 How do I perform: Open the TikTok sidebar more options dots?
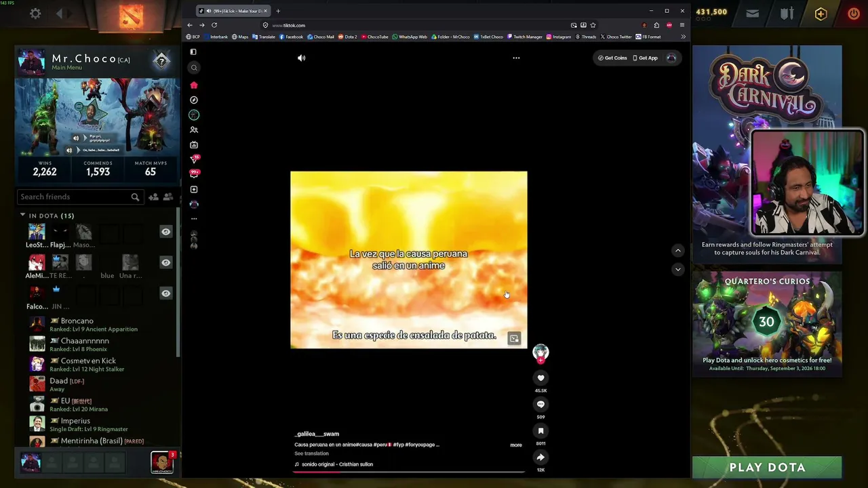[194, 218]
